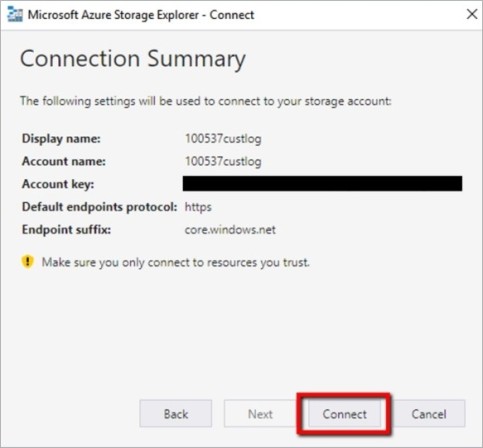Close the Connect dialog window
This screenshot has height=448, width=483.
point(472,14)
